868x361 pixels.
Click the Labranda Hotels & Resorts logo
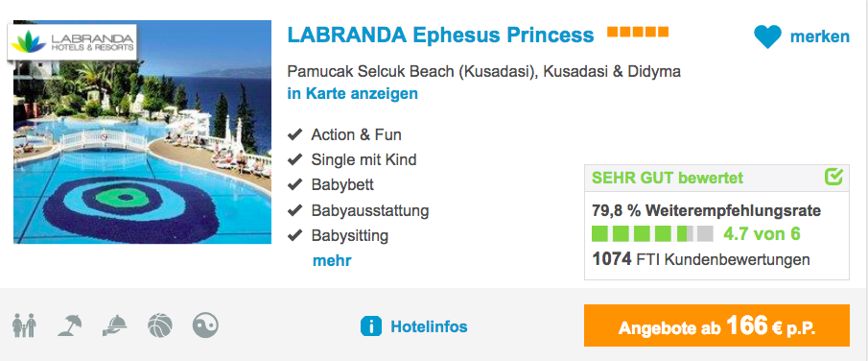point(72,42)
